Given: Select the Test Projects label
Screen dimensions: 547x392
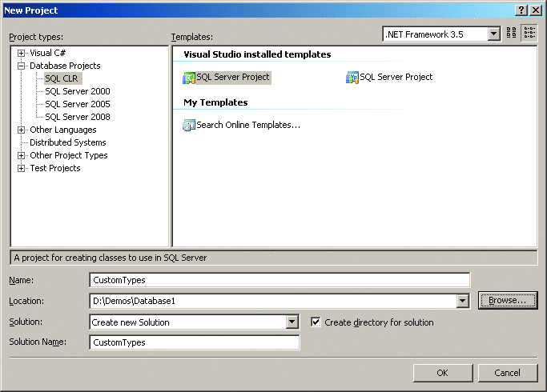Looking at the screenshot, I should tap(55, 168).
